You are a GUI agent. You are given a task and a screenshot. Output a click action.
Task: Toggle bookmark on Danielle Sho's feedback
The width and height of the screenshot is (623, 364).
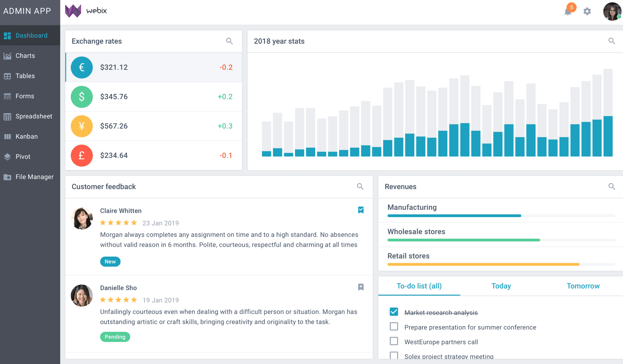click(361, 287)
